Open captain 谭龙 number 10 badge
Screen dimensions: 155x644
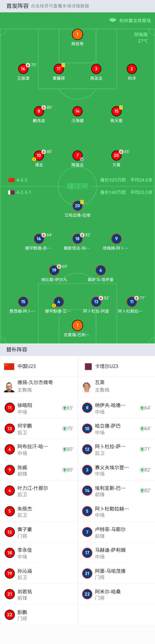39,156
